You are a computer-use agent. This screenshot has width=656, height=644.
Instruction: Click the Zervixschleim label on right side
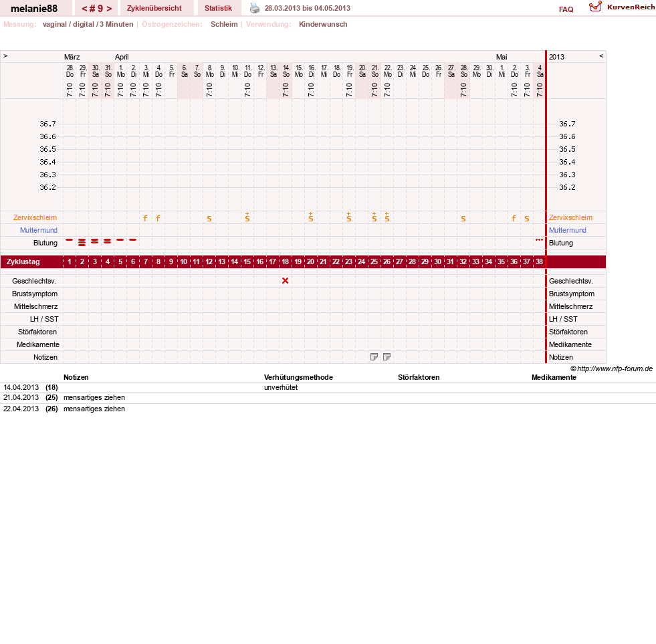click(570, 217)
